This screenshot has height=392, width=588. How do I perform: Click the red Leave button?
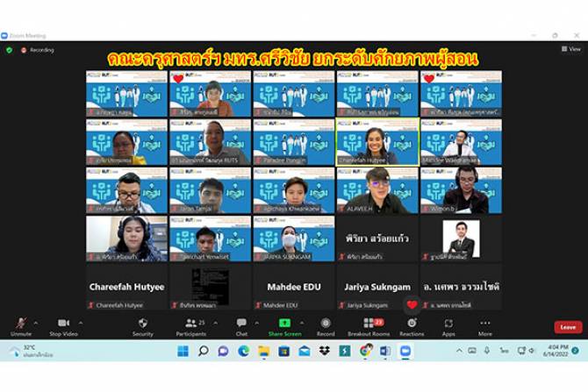[x=568, y=327]
